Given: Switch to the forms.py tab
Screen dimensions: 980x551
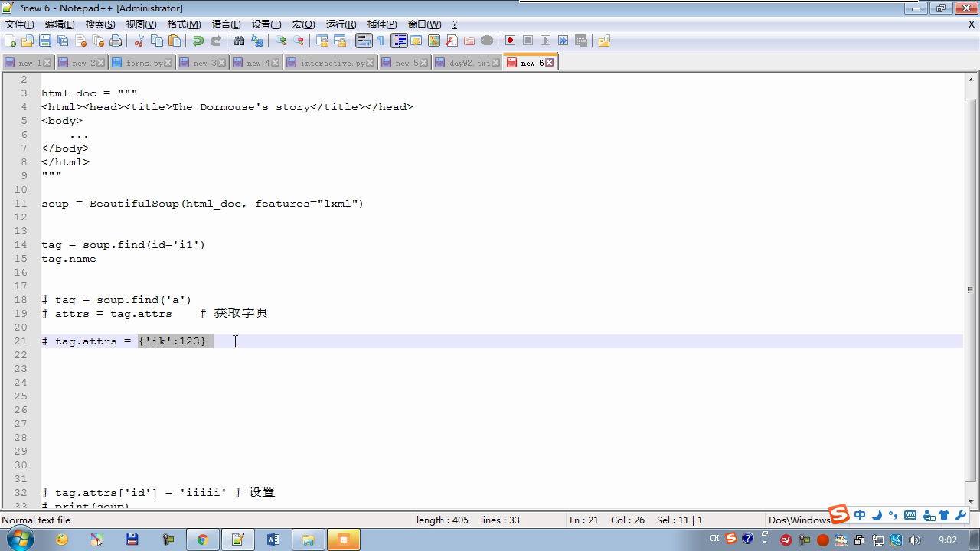Looking at the screenshot, I should pyautogui.click(x=143, y=63).
